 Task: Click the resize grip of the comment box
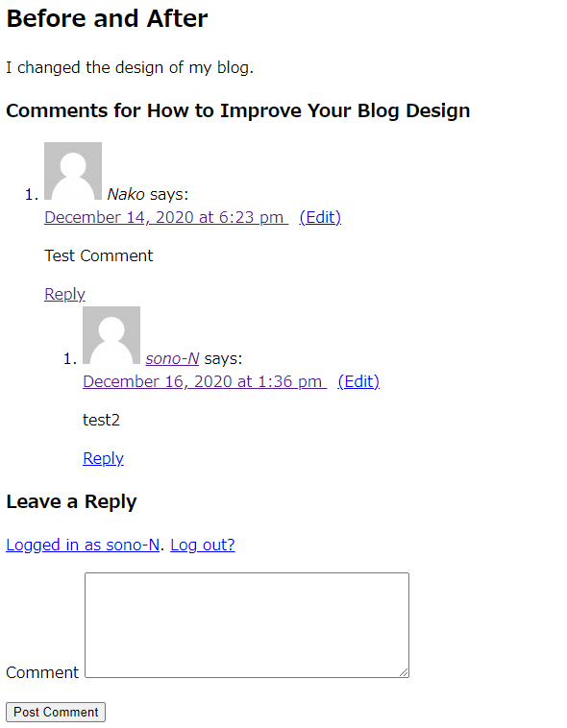pos(404,672)
